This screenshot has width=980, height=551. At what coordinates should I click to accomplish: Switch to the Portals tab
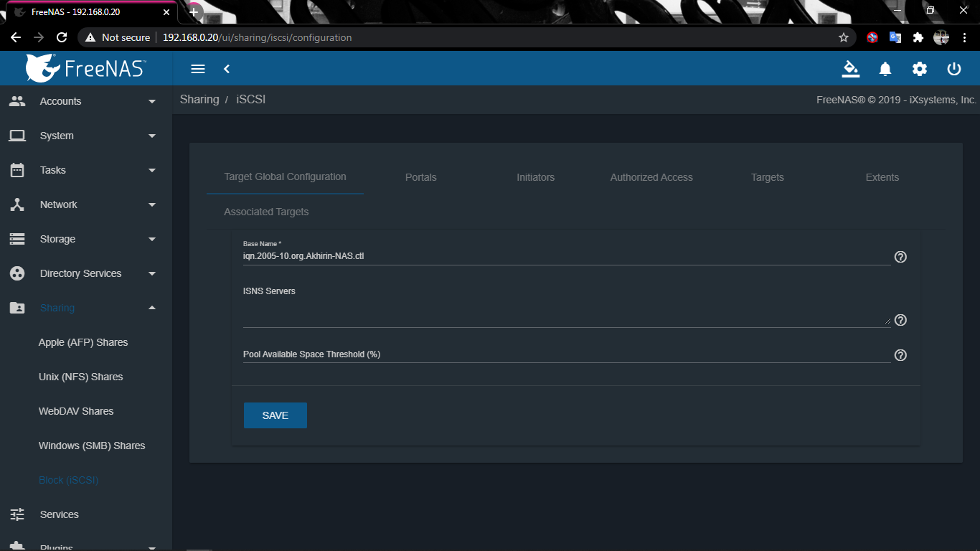click(420, 177)
